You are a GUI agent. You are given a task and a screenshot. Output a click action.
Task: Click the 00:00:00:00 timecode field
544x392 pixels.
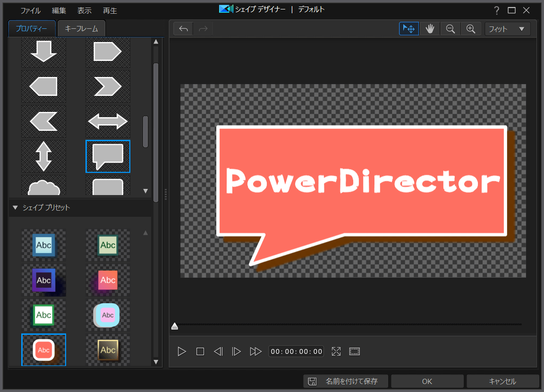pos(296,351)
